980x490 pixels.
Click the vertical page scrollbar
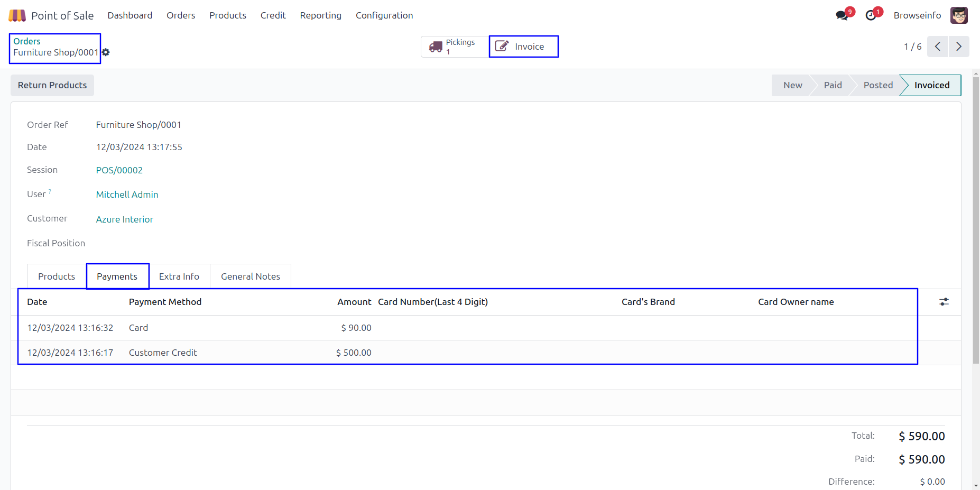click(976, 222)
